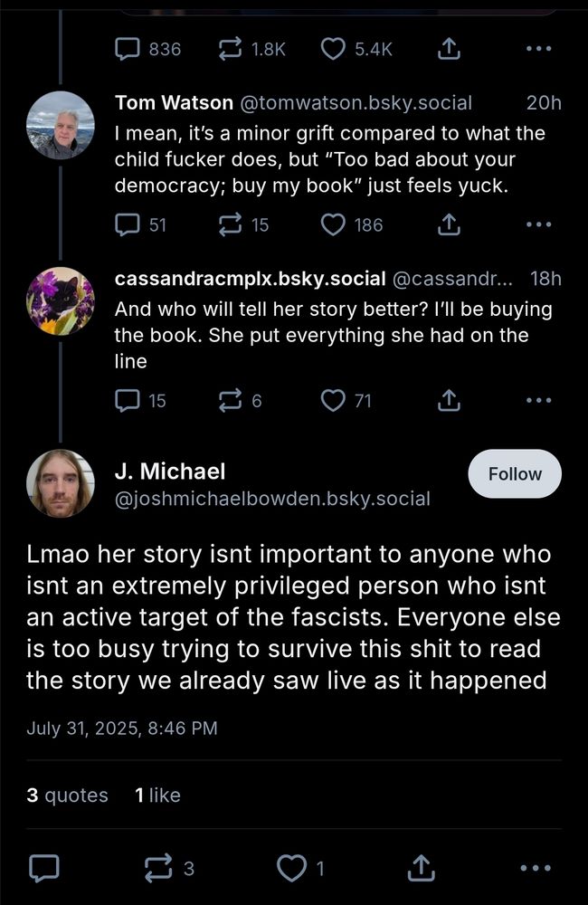Follow J. Michael

coord(514,474)
